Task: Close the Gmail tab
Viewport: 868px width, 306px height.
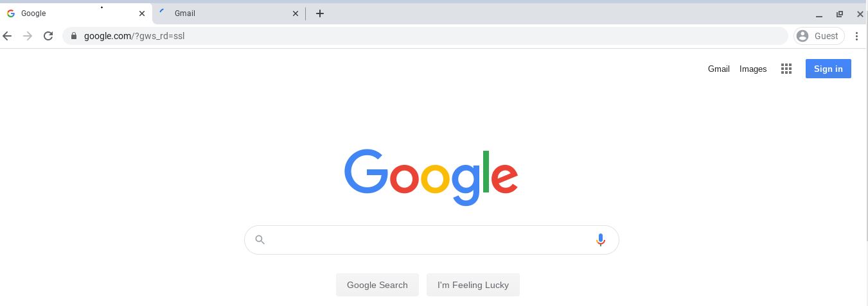Action: coord(296,13)
